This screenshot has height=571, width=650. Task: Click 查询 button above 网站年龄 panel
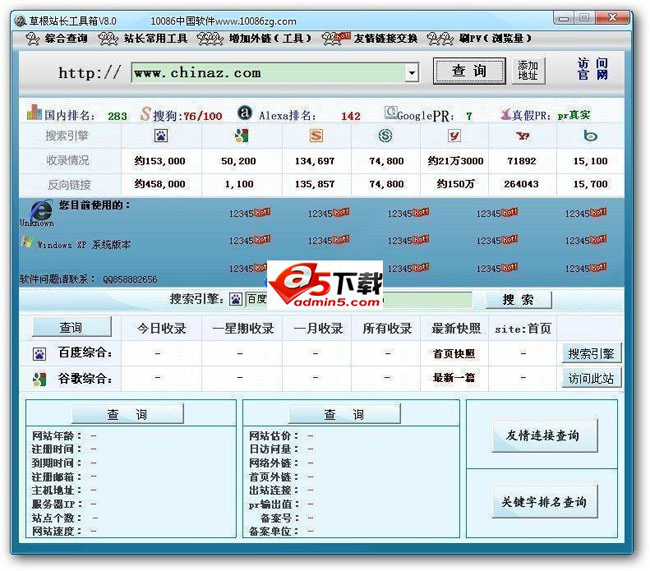(x=127, y=414)
